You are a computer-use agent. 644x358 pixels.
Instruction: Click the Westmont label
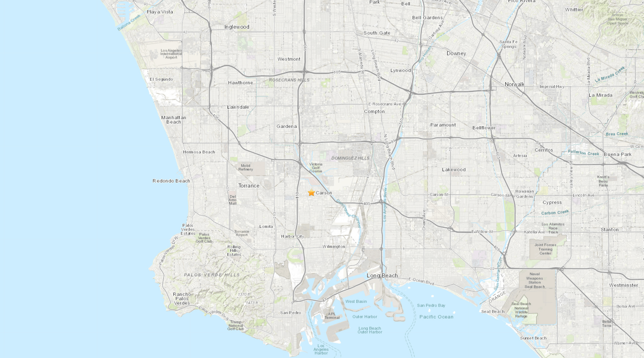point(289,59)
